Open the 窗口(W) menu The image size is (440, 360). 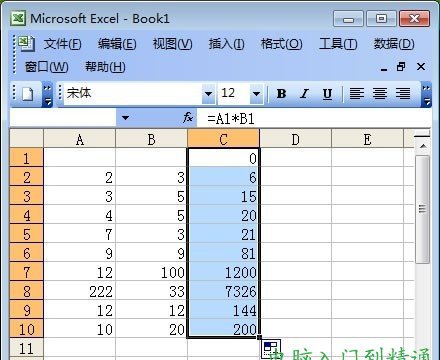[46, 67]
